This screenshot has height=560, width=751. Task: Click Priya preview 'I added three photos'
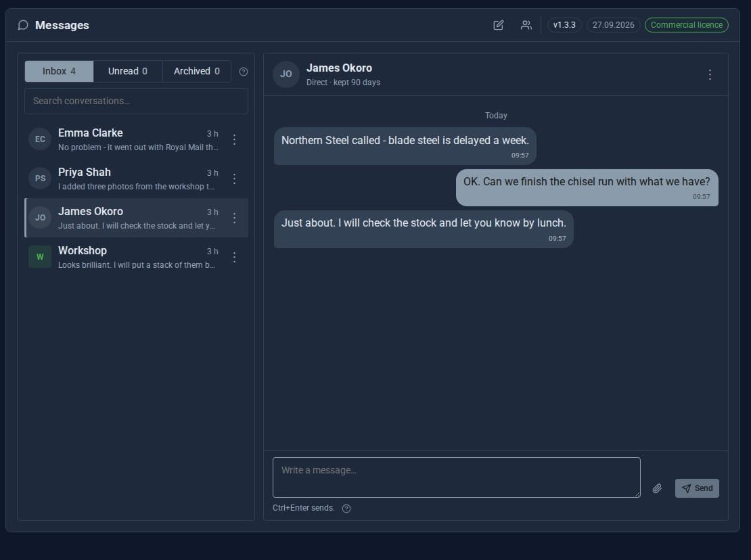[136, 187]
